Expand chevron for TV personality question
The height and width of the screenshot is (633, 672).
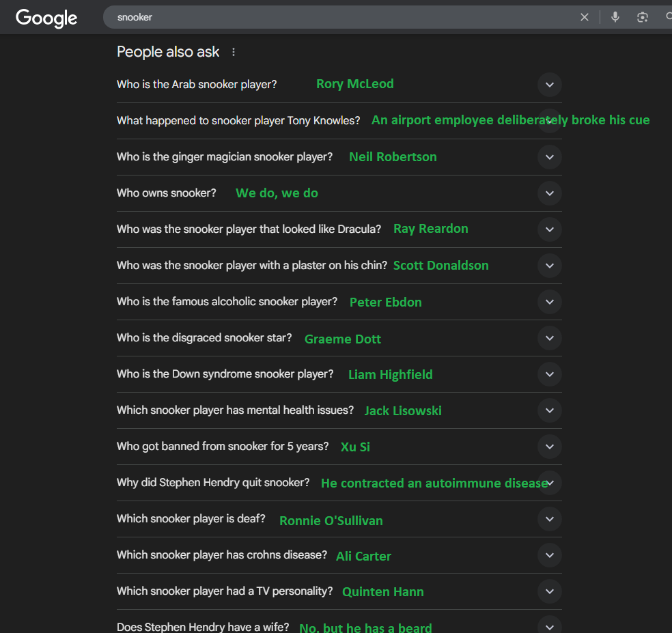point(550,591)
